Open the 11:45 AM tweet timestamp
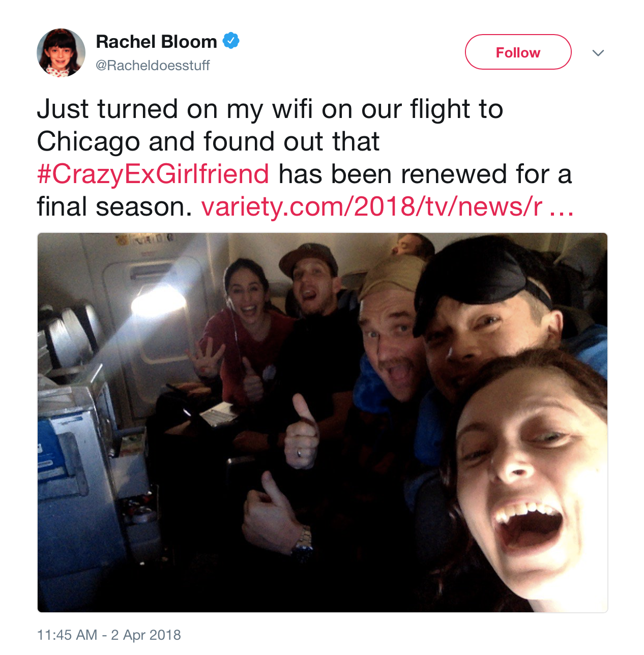644x655 pixels. (67, 635)
